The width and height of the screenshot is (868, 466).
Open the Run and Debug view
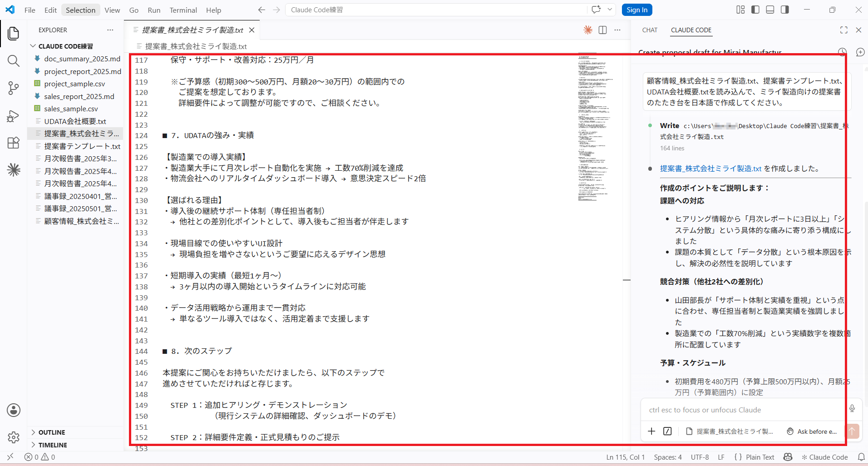point(14,116)
